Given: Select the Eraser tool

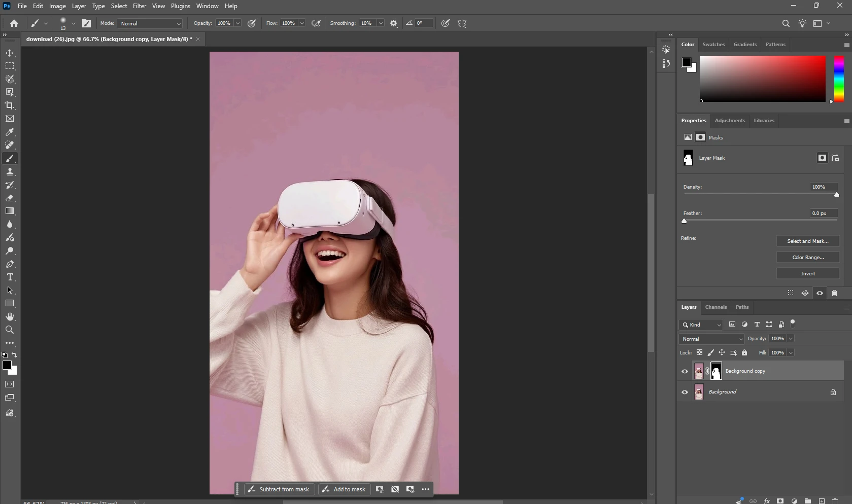Looking at the screenshot, I should coord(10,198).
